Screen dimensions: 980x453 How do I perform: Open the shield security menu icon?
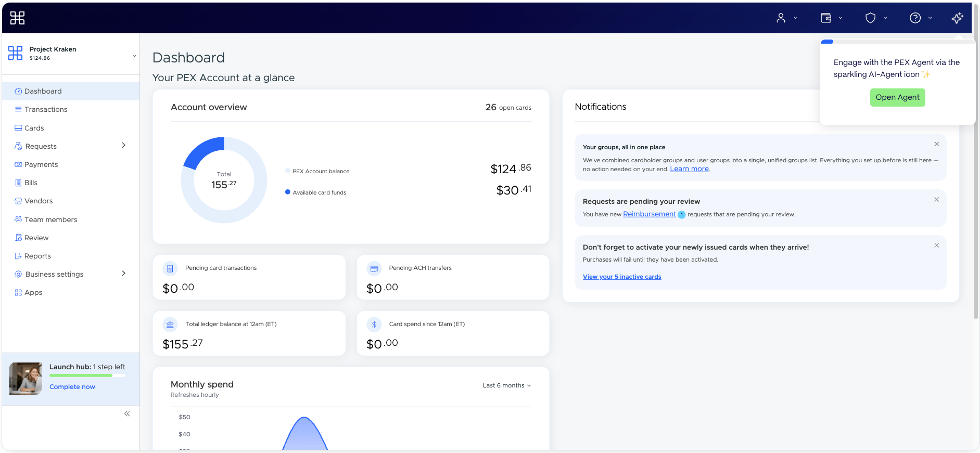[x=870, y=18]
